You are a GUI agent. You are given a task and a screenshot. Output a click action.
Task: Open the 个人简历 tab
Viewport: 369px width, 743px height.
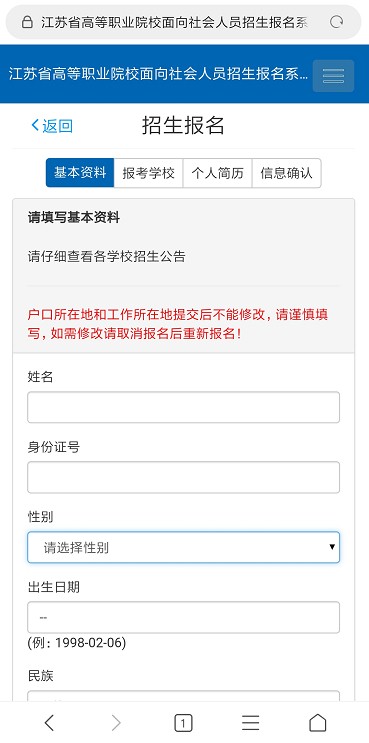coord(217,172)
